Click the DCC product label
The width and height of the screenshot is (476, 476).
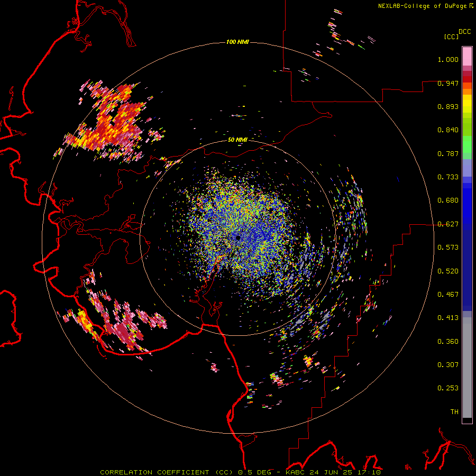[464, 32]
